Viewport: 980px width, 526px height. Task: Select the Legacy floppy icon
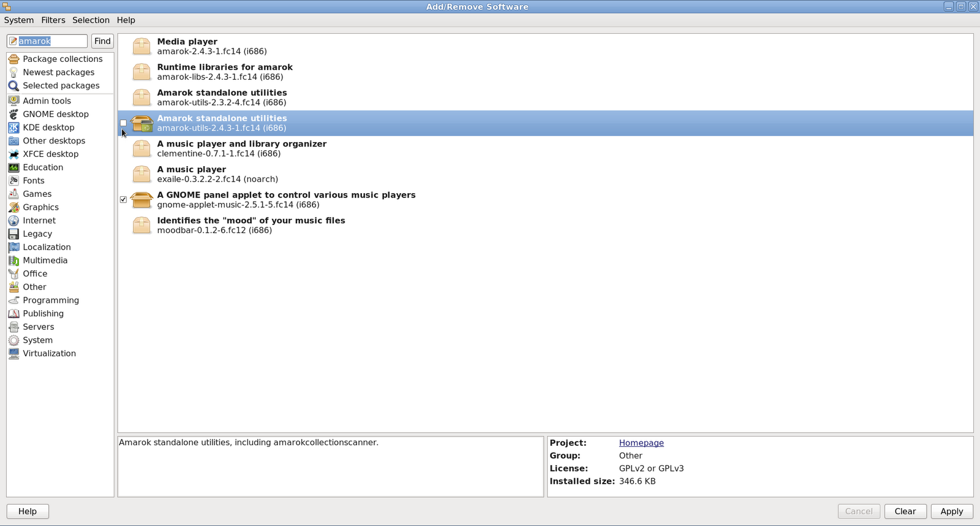(x=13, y=234)
